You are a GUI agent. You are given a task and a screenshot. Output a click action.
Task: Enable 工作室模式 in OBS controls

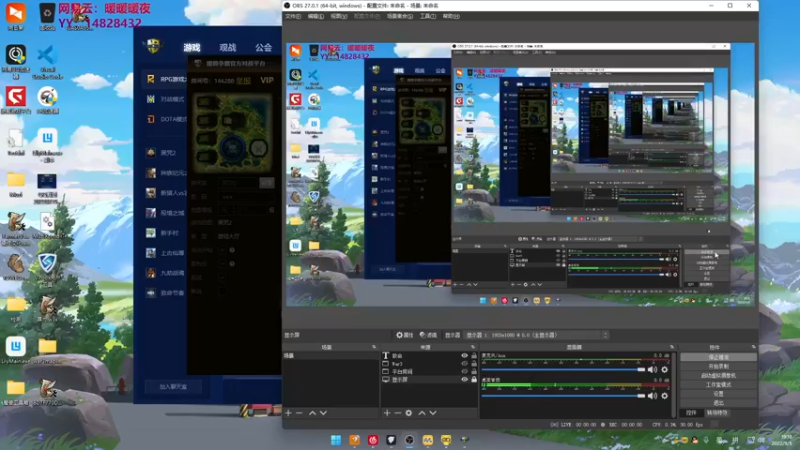coord(718,385)
